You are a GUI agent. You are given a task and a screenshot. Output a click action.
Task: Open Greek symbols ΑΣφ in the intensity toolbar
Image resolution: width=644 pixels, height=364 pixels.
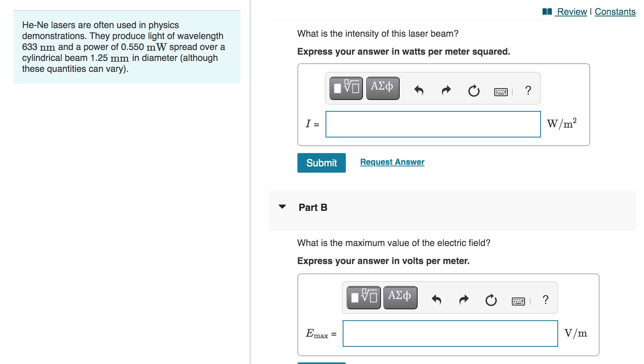[382, 88]
